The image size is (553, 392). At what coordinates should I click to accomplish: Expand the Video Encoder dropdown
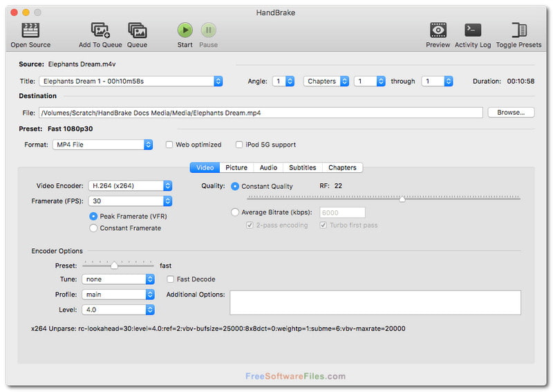[x=130, y=186]
